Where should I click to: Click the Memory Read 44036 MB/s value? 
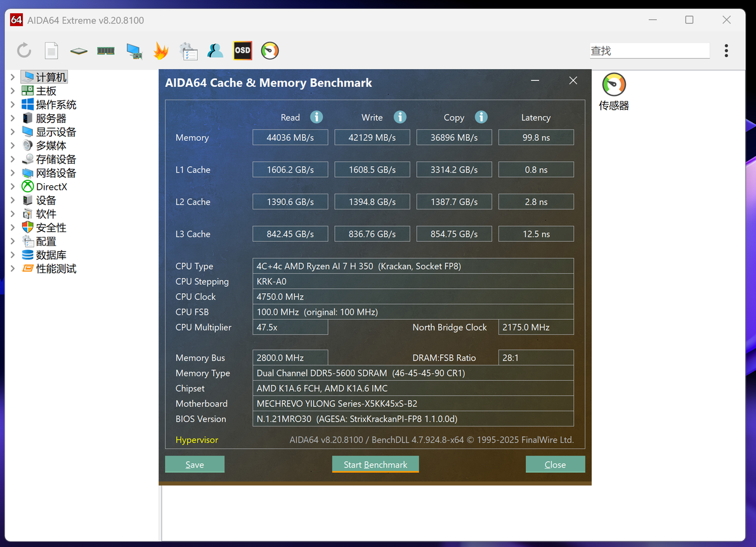[x=290, y=138]
